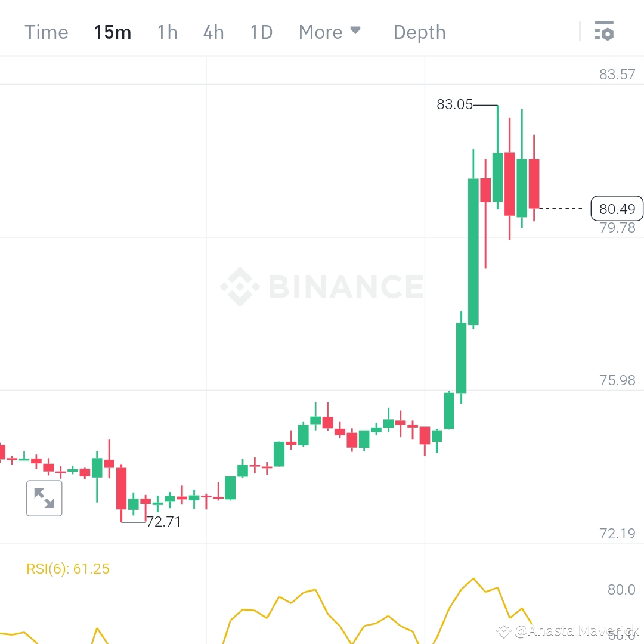
Task: Toggle the 15m timeframe selection
Action: tap(112, 32)
